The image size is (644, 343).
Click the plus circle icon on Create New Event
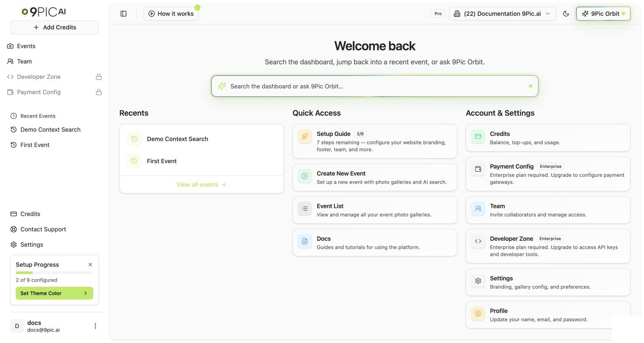click(x=305, y=176)
